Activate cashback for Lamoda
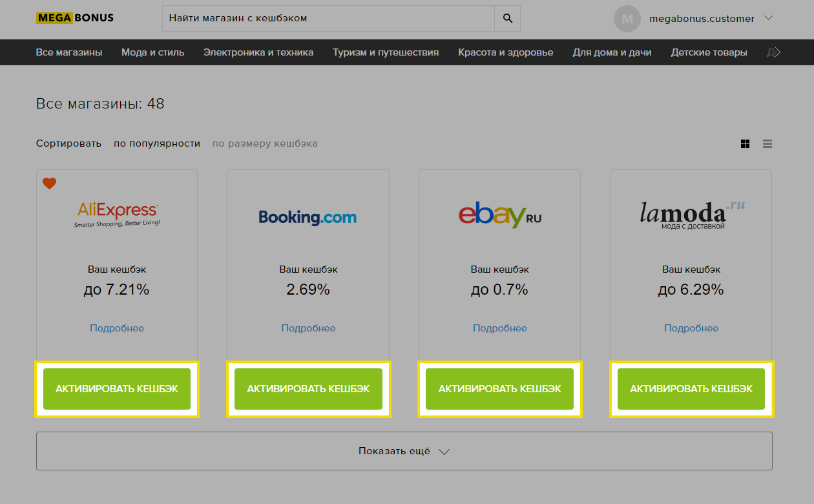Image resolution: width=814 pixels, height=504 pixels. [691, 389]
